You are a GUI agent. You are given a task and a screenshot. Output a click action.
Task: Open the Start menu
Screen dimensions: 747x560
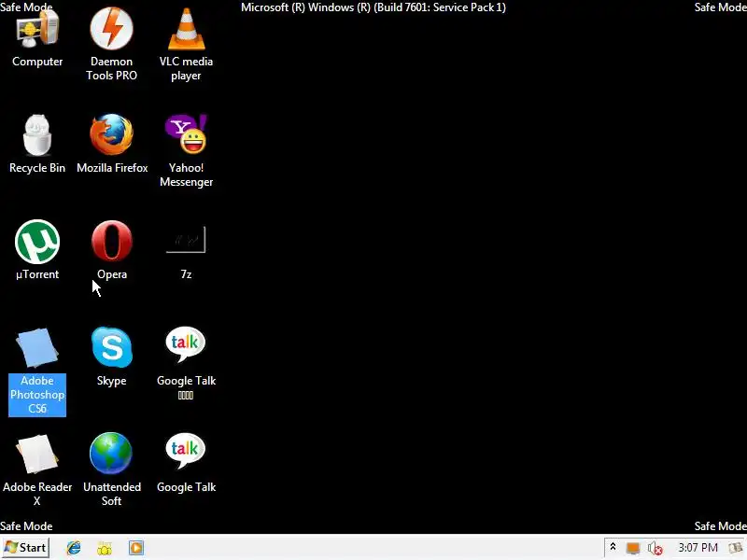(x=25, y=548)
